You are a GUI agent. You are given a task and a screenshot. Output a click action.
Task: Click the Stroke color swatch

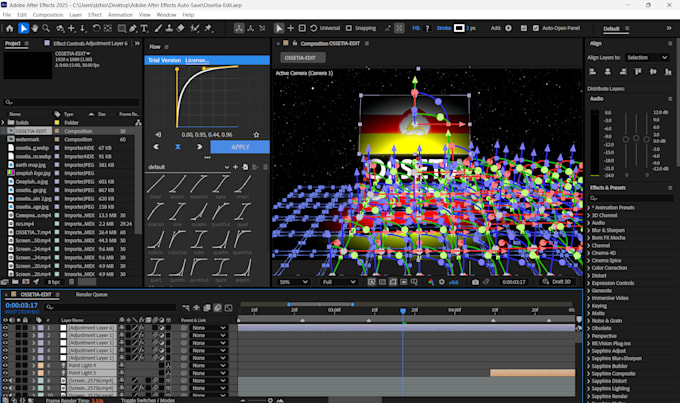coord(459,28)
